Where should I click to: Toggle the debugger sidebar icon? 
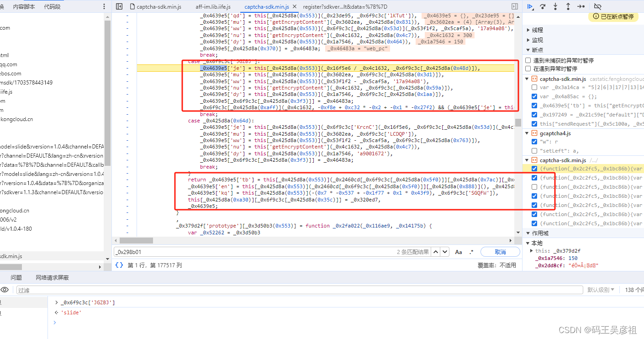(x=515, y=6)
